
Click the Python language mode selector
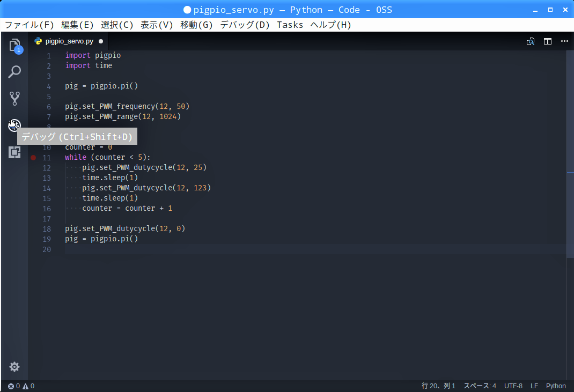coord(556,386)
